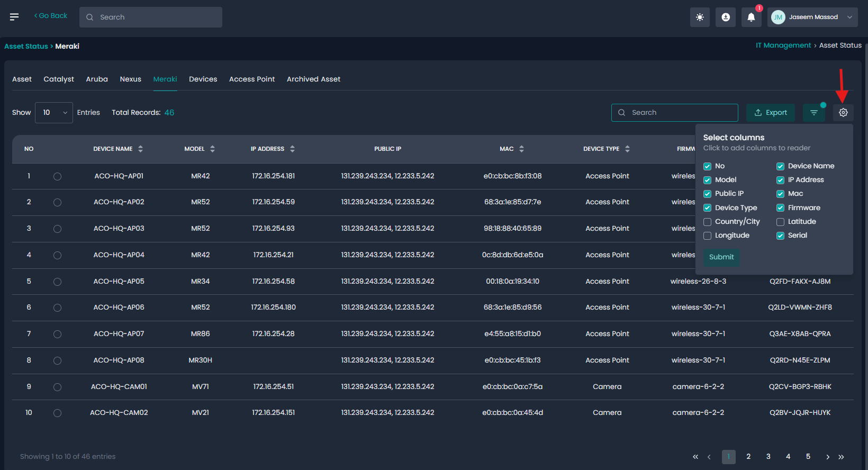This screenshot has height=470, width=868.
Task: Enable the Country/City column checkbox
Action: [x=707, y=222]
